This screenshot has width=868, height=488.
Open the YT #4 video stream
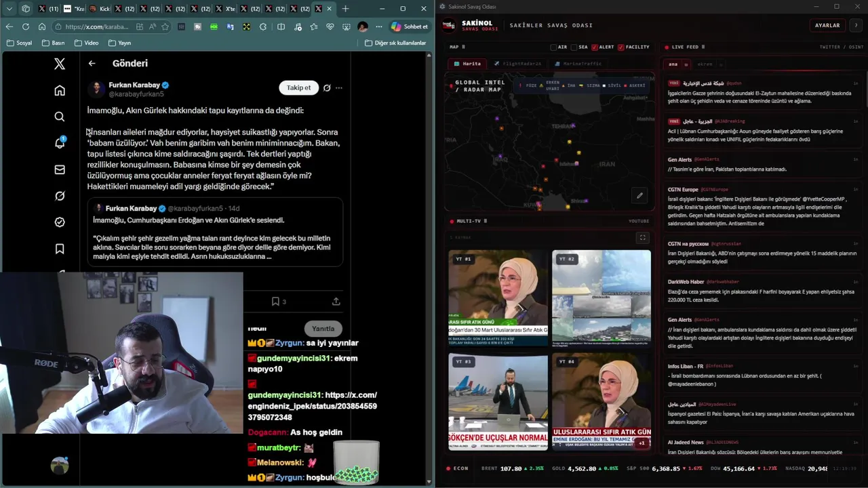coord(601,402)
